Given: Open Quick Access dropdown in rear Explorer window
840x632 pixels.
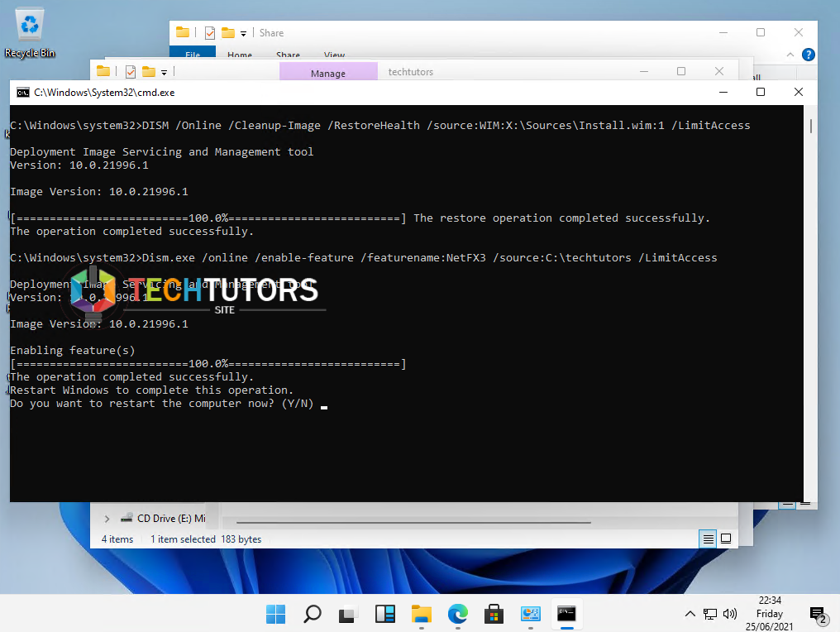Looking at the screenshot, I should point(243,34).
